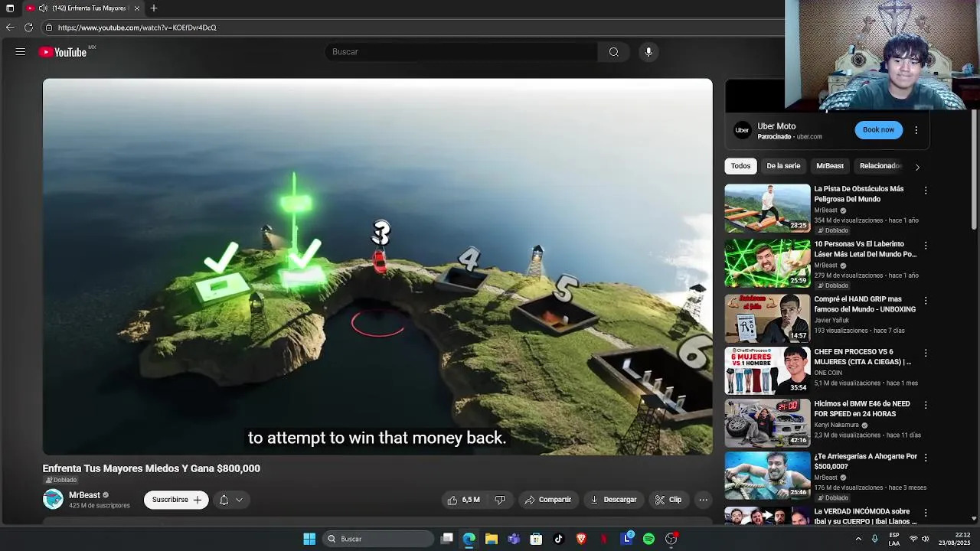Select the Todos filter chip
Image resolution: width=980 pixels, height=551 pixels.
pos(740,166)
